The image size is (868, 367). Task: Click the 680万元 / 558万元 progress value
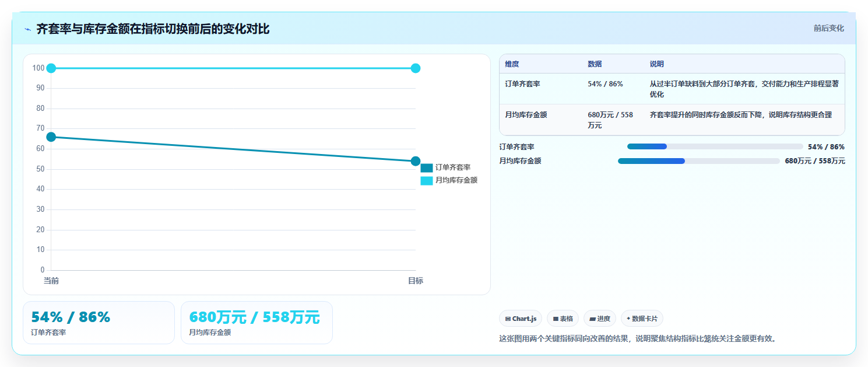pyautogui.click(x=815, y=161)
